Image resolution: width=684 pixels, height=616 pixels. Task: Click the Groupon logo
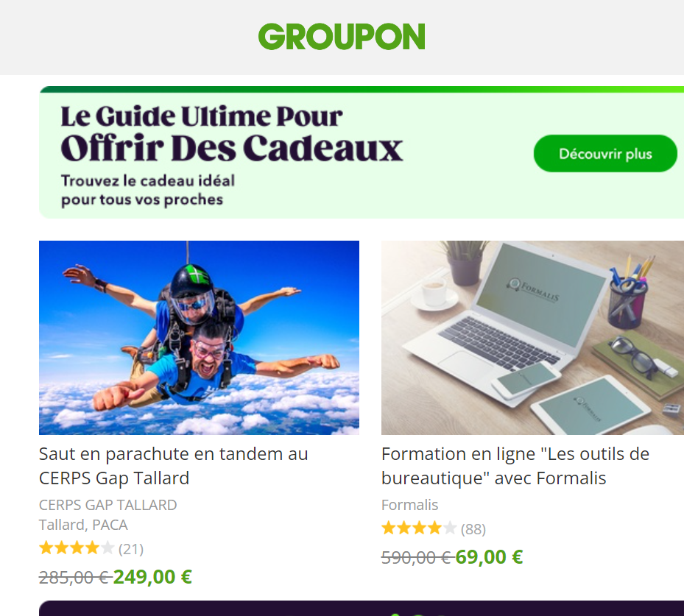[342, 37]
